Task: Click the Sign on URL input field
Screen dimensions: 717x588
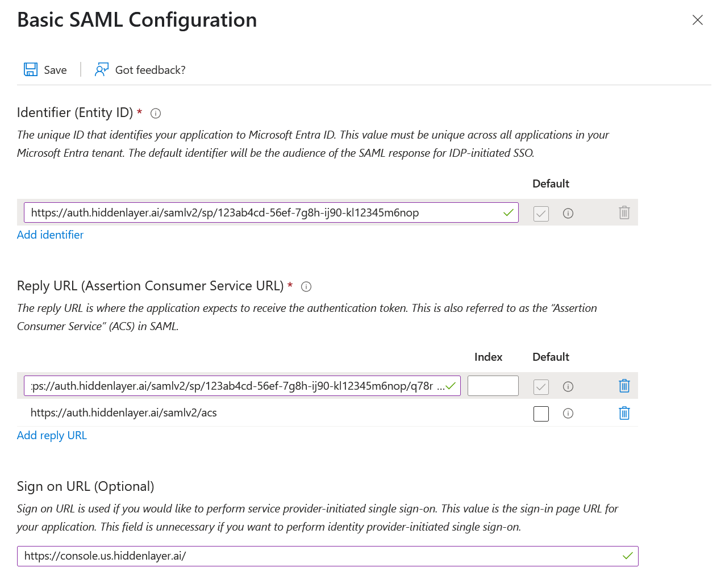Action: click(328, 556)
